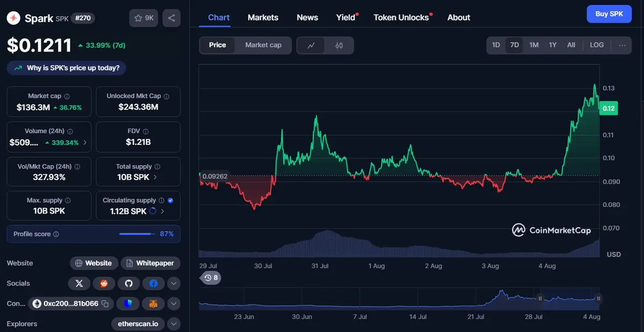Click the 0.12 current price label
Image resolution: width=644 pixels, height=332 pixels.
point(608,109)
